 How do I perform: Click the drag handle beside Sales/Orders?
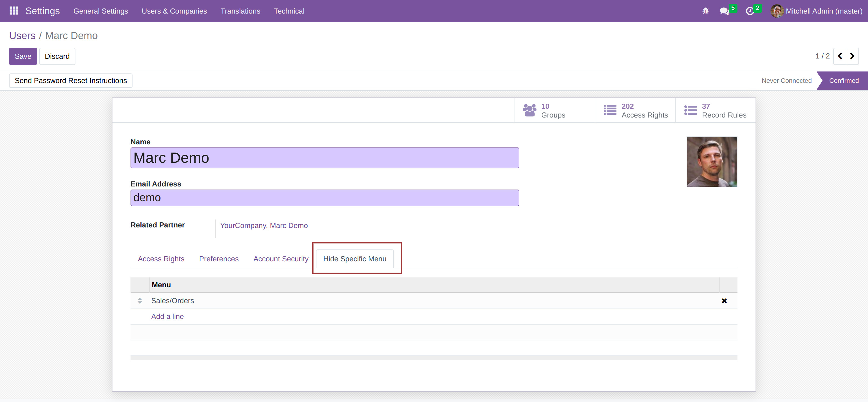pos(140,301)
